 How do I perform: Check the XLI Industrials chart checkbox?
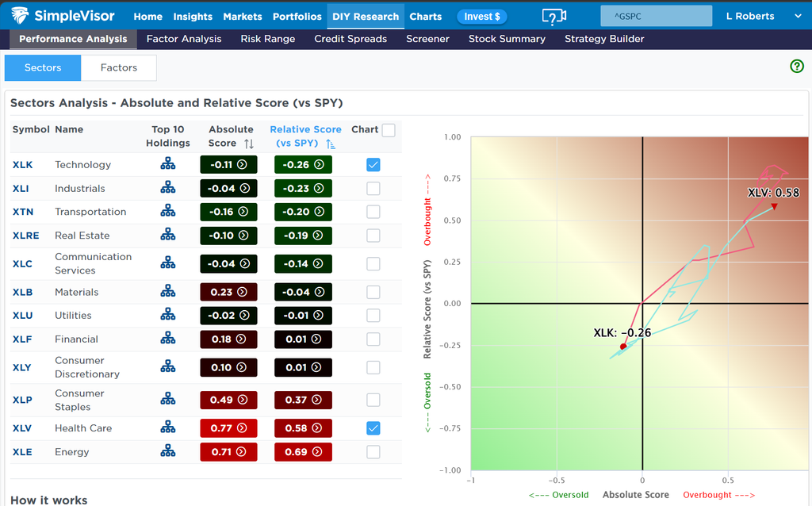pos(373,189)
